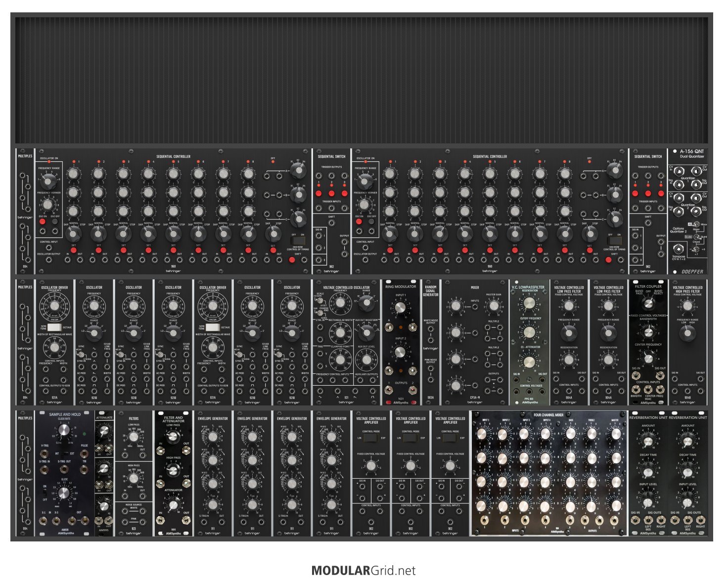Toggle LIN/EXP Control Mode on first Voltage Controlled Amplifier
Screen dimensions: 728x581
tap(371, 438)
